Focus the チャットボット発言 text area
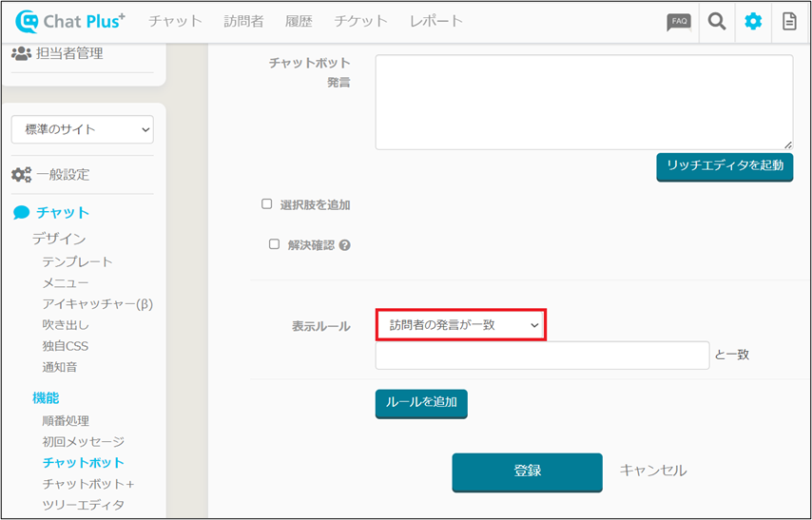Screen dimensions: 812x520 tap(584, 102)
